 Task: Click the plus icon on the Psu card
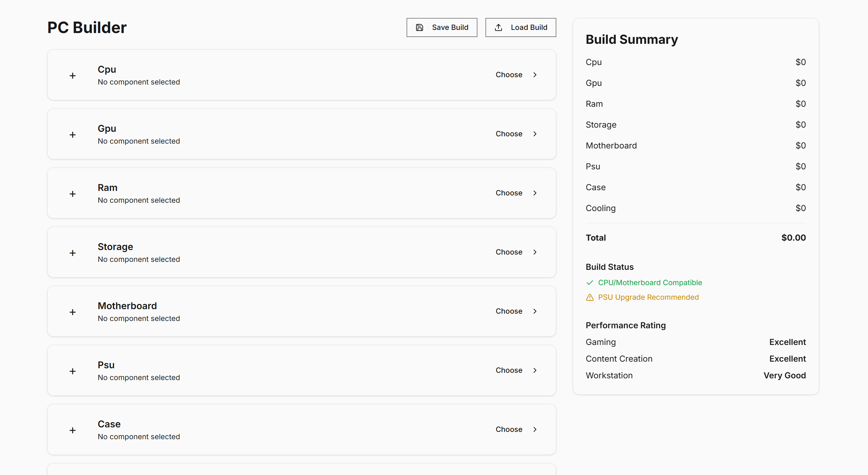pos(73,371)
